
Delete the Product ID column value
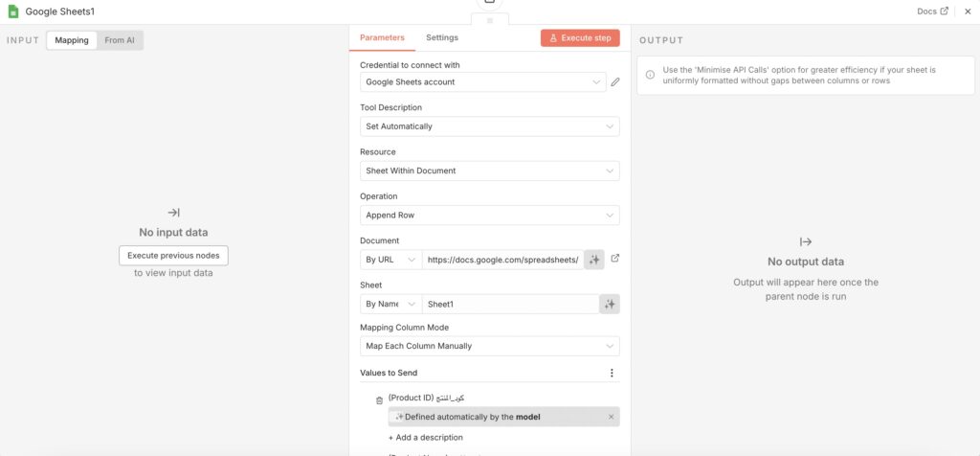coord(379,400)
